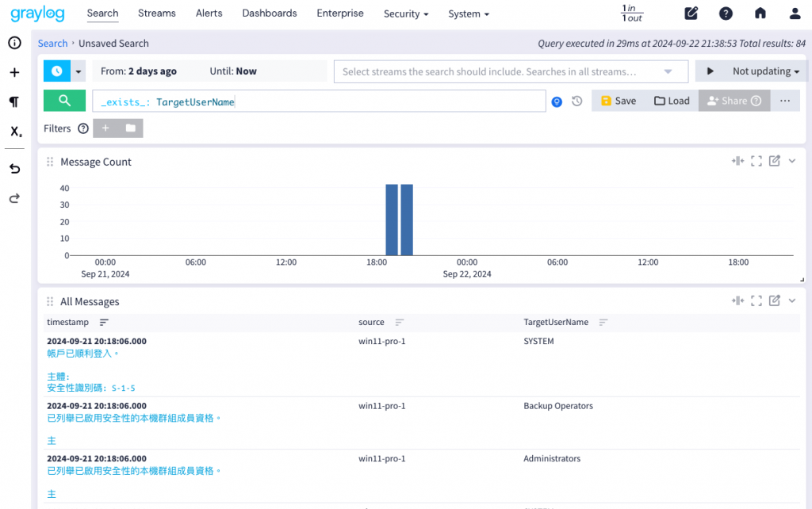Open the Not updating refresh dropdown
This screenshot has height=509, width=812.
[x=765, y=71]
